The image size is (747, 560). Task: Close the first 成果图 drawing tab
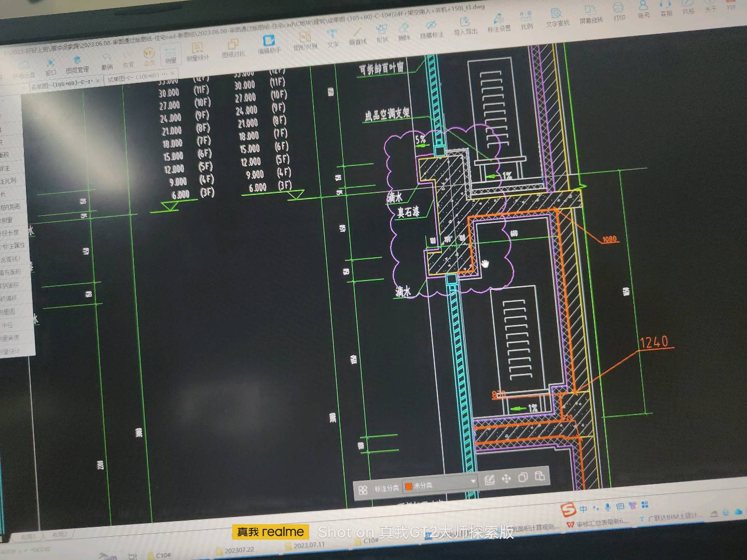98,81
